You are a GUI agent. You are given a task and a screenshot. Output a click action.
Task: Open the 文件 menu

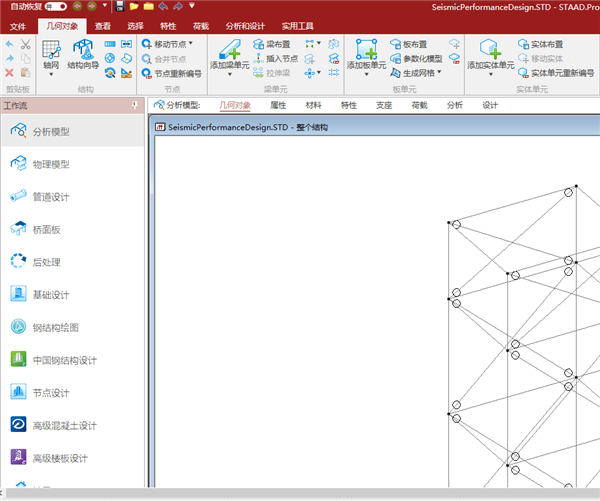18,26
